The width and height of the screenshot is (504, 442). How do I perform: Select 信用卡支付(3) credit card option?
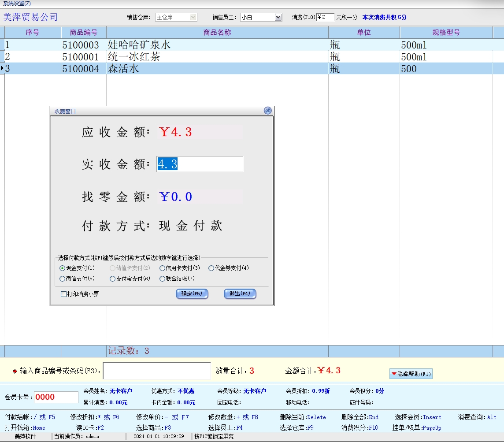pos(163,268)
